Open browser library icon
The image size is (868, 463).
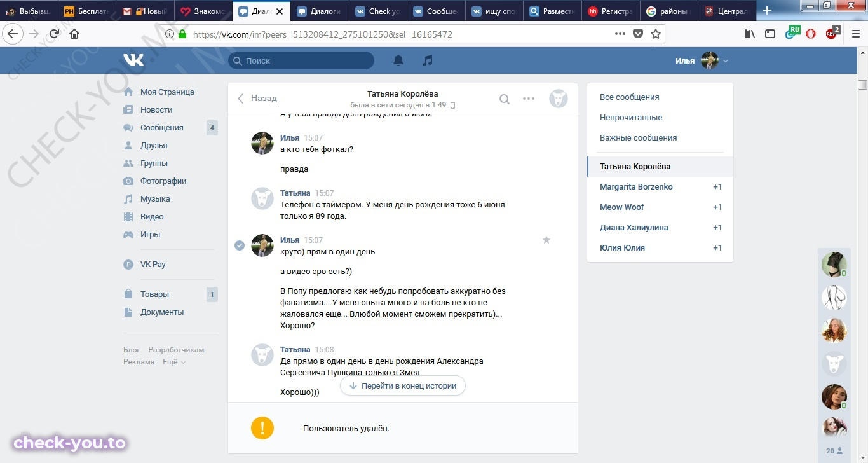pos(750,34)
